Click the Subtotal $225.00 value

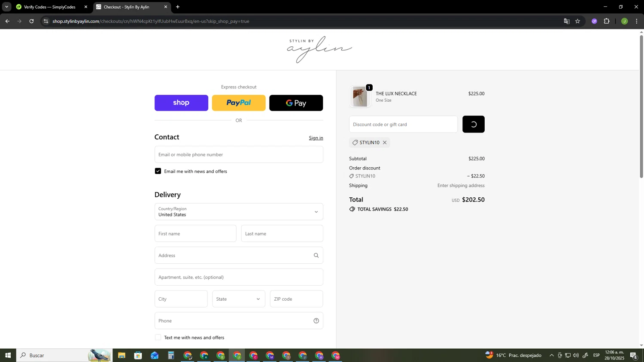point(477,159)
